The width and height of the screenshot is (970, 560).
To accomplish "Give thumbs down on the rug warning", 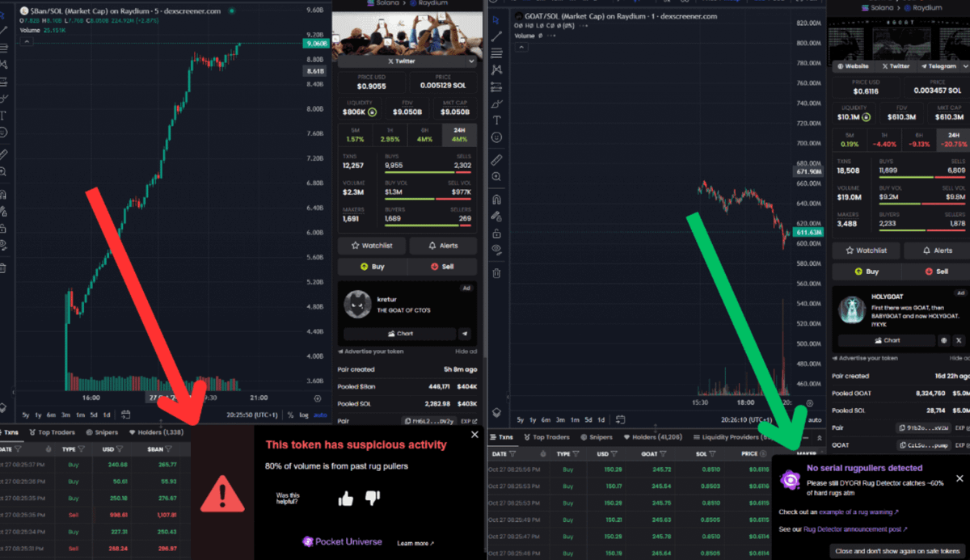I will pyautogui.click(x=373, y=499).
